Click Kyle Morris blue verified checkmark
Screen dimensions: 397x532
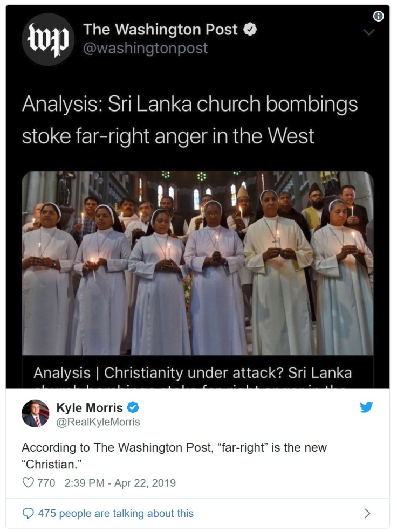pyautogui.click(x=133, y=407)
